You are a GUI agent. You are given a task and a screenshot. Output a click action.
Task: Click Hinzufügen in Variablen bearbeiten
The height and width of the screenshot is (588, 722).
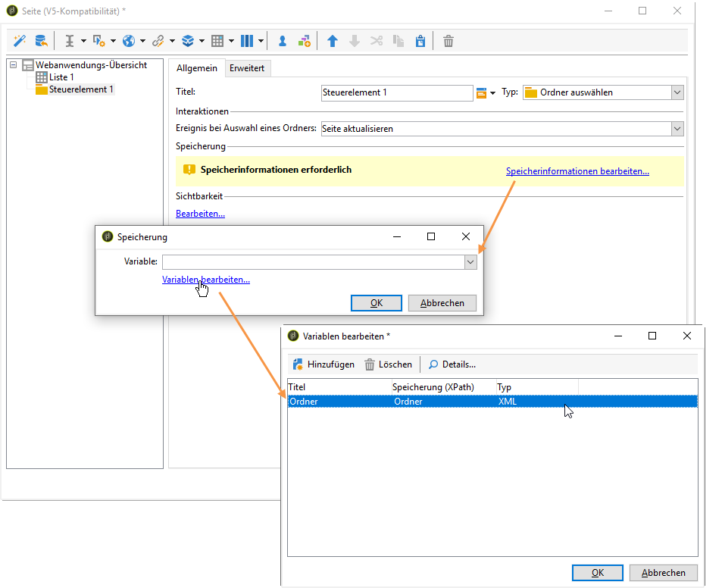click(x=323, y=364)
